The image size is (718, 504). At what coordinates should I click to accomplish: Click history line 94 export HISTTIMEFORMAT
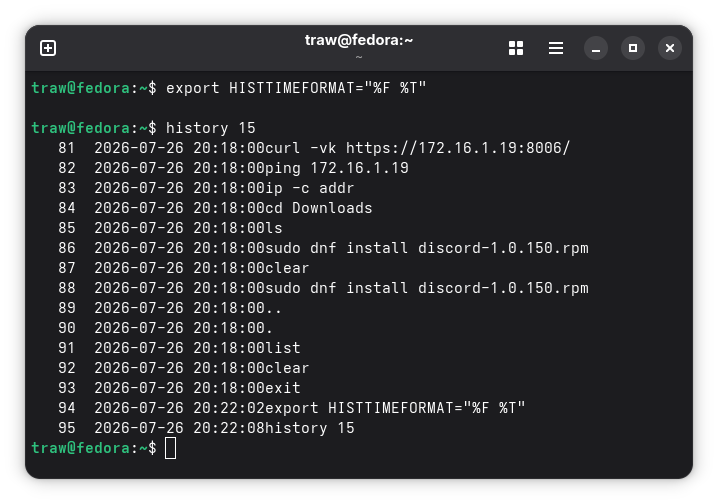pyautogui.click(x=292, y=408)
